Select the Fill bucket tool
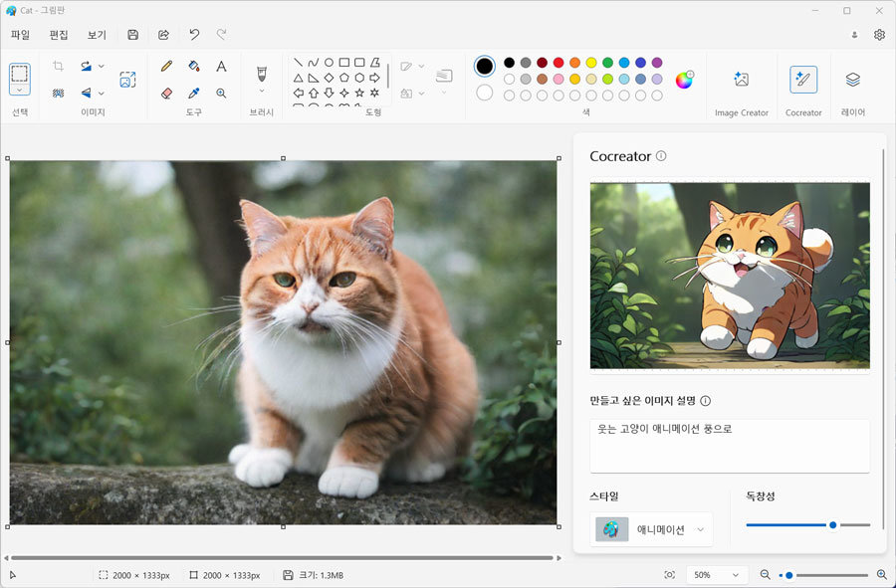 [194, 67]
